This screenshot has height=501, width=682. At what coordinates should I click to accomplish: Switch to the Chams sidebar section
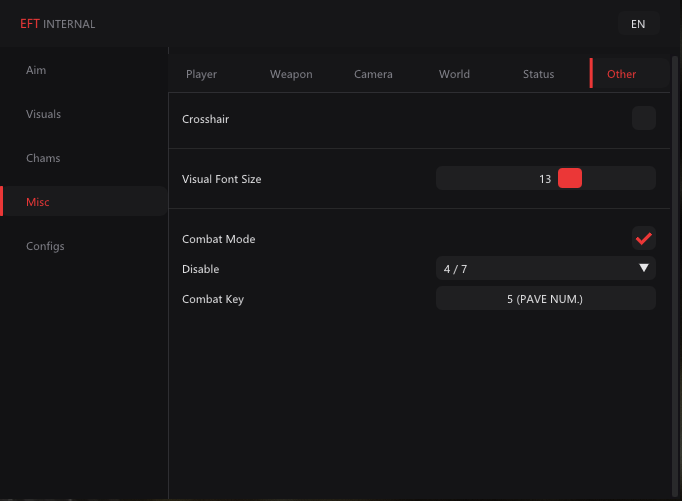(43, 158)
